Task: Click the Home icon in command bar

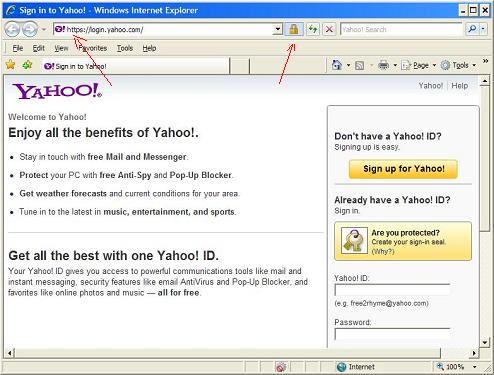Action: tap(337, 65)
